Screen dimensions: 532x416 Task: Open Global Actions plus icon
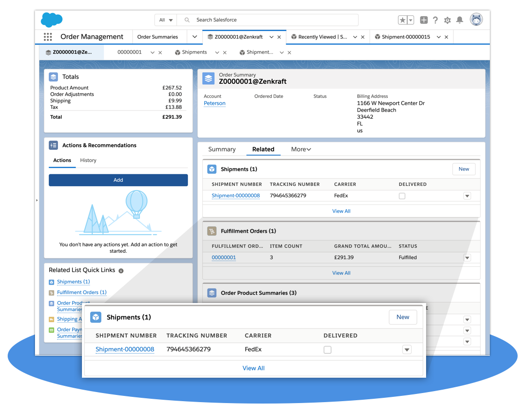(x=424, y=20)
